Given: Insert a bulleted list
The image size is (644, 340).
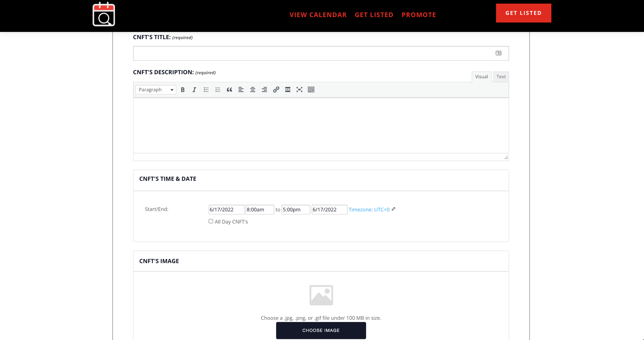Looking at the screenshot, I should point(206,89).
